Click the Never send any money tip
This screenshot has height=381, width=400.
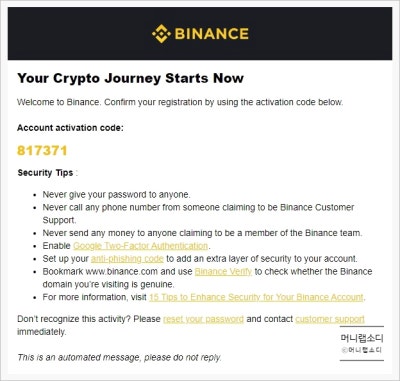[x=202, y=233]
